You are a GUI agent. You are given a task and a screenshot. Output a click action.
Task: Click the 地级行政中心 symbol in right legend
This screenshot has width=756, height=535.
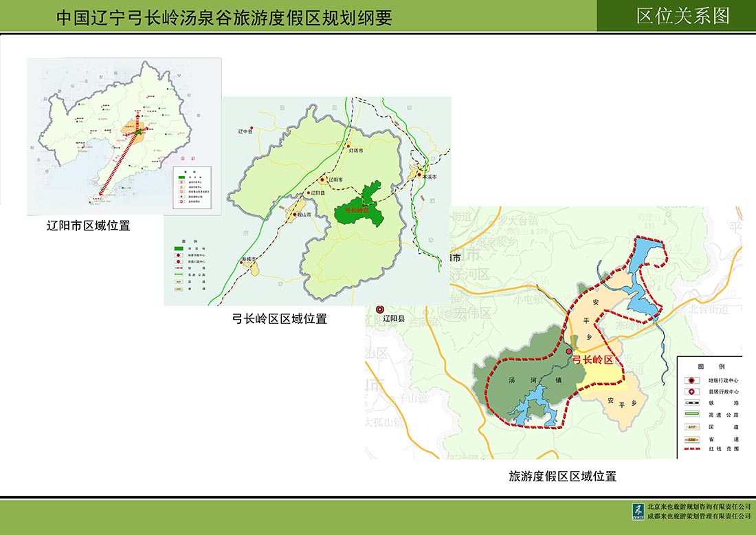691,380
